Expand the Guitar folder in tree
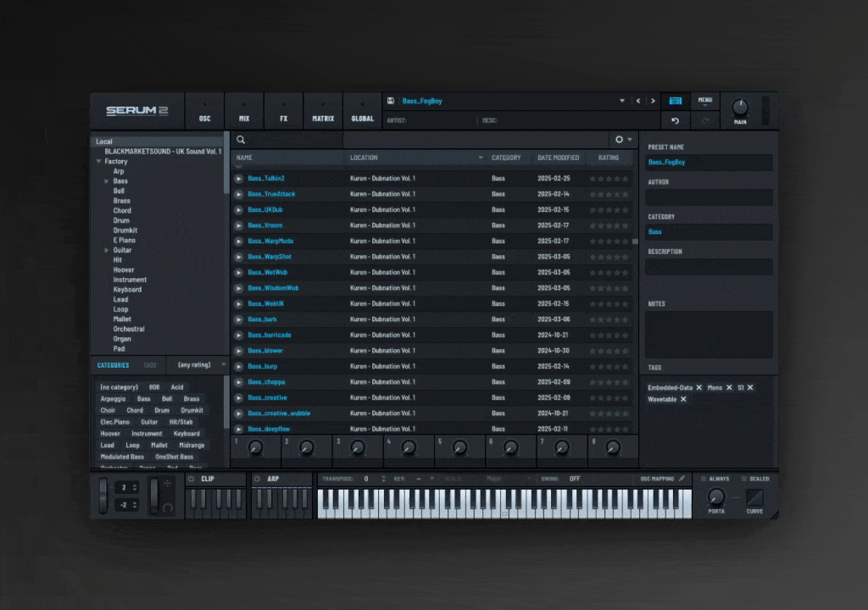Screen dimensions: 868x610 click(106, 250)
